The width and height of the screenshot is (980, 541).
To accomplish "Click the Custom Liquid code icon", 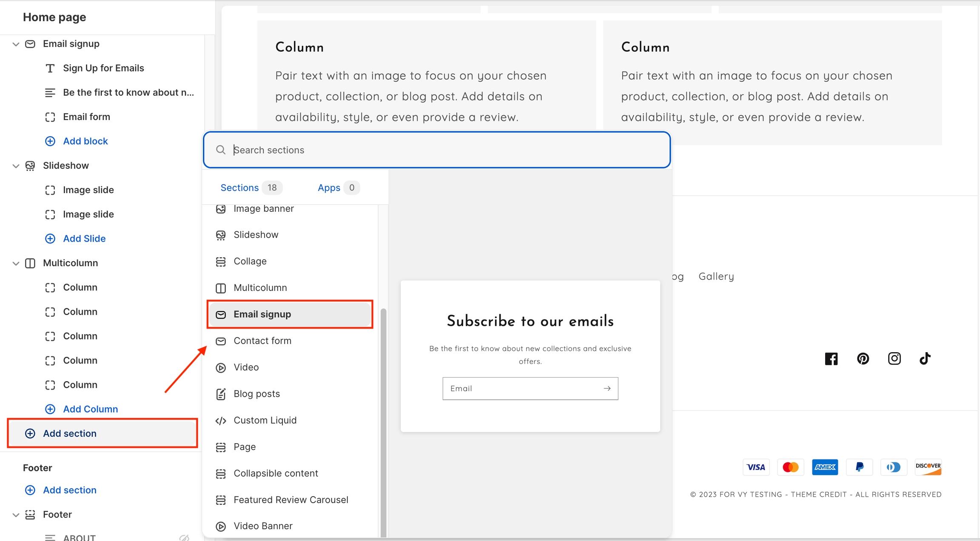I will pyautogui.click(x=220, y=421).
